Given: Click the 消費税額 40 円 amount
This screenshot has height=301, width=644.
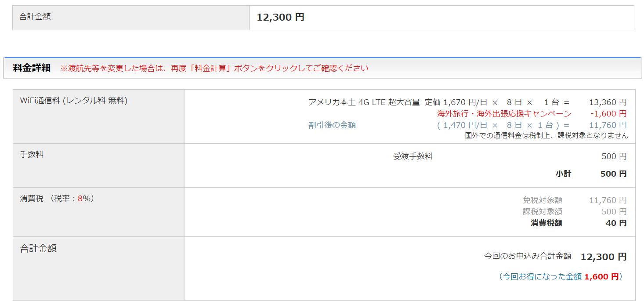Looking at the screenshot, I should click(x=616, y=223).
